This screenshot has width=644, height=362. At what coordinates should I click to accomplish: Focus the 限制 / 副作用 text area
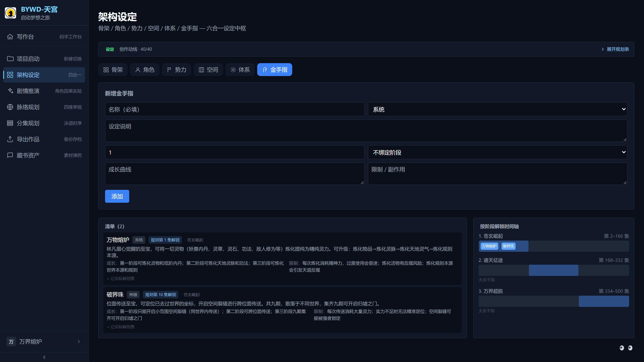pyautogui.click(x=497, y=174)
